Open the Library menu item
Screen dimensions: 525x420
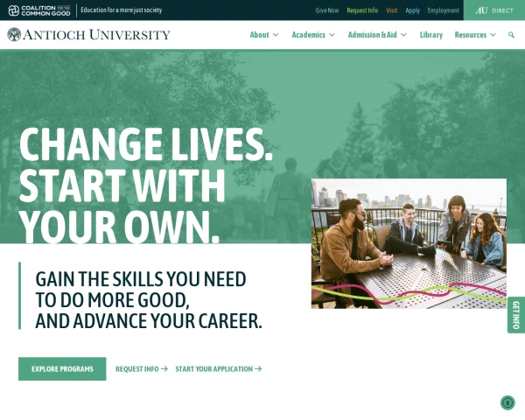click(x=431, y=35)
